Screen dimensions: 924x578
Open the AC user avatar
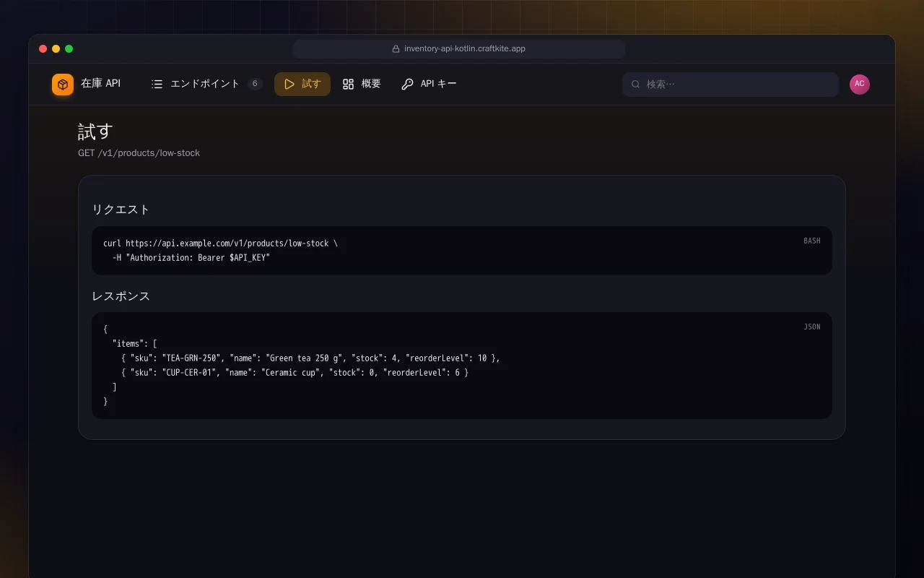tap(860, 84)
